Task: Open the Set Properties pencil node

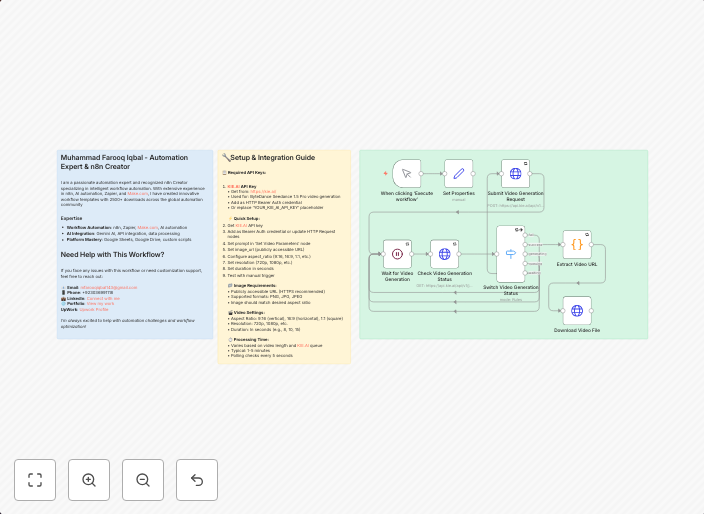Action: point(458,173)
